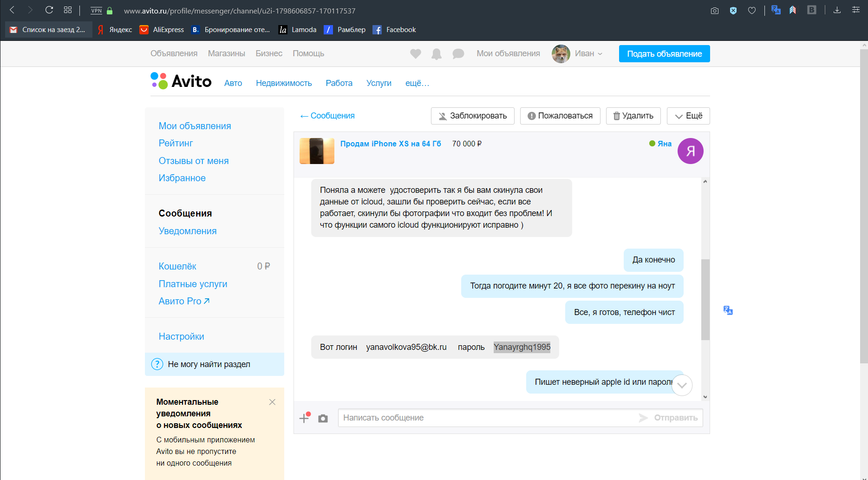
Task: Select Рейтинг in the sidebar
Action: 176,143
